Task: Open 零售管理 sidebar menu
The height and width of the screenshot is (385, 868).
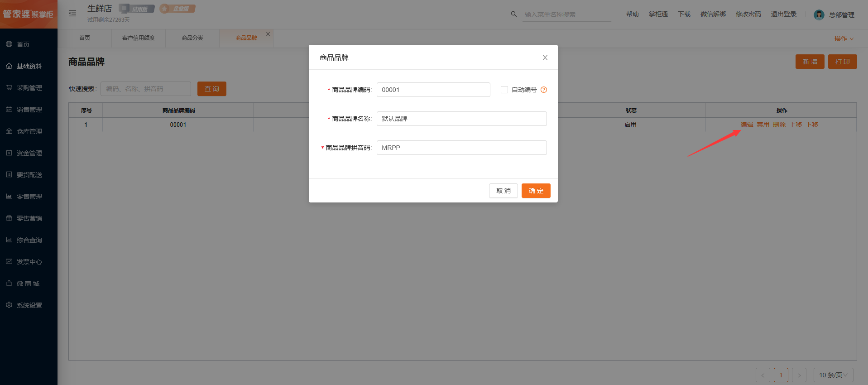Action: coord(29,197)
